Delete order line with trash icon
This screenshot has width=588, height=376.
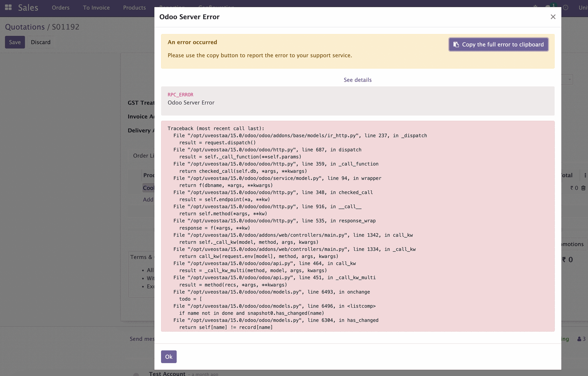pos(583,188)
